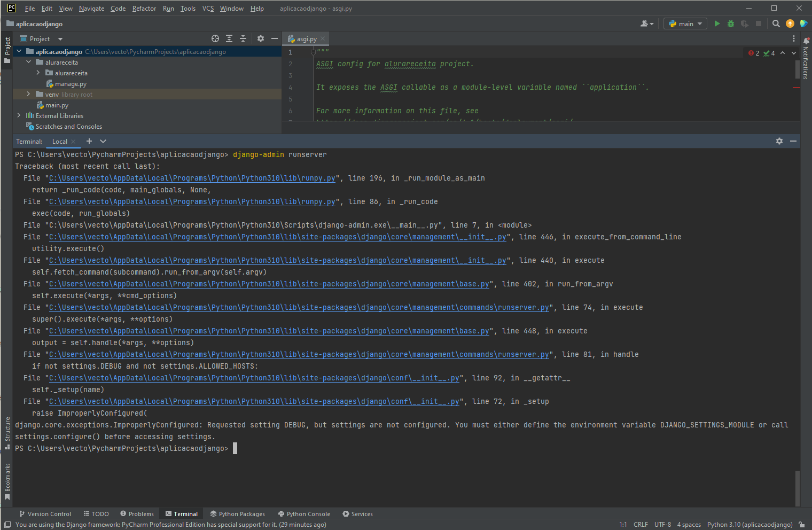Screen dimensions: 812x530
Task: Open the Tools menu
Action: (x=188, y=9)
